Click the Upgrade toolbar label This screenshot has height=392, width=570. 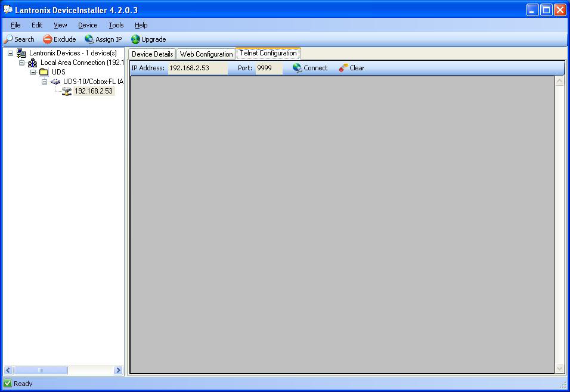pos(153,39)
